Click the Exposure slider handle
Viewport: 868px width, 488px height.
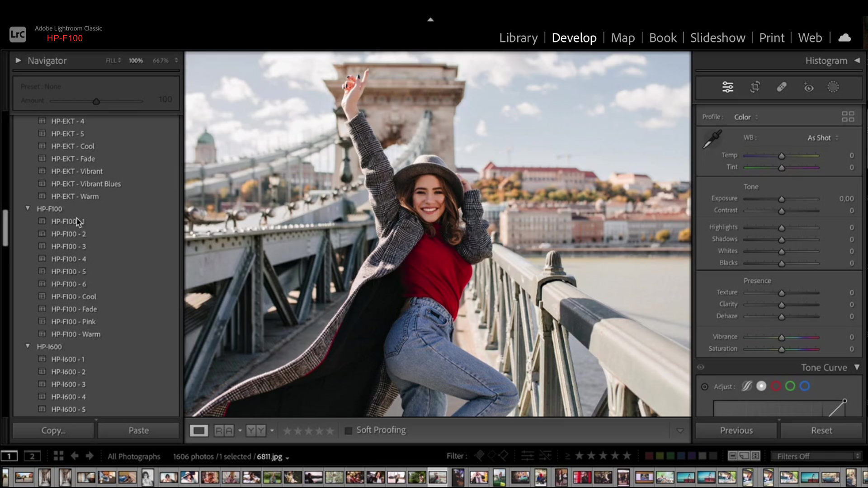(x=781, y=199)
